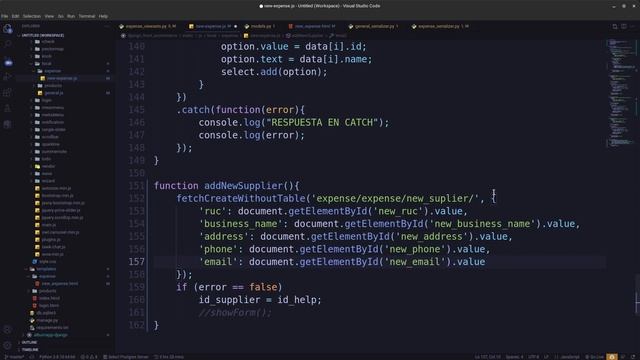Collapse the templates folder
This screenshot has height=360, width=640.
click(46, 269)
